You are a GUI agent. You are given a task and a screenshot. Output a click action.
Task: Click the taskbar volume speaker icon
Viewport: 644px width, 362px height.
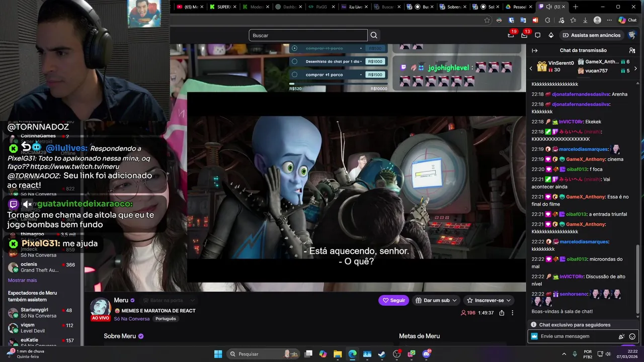[x=608, y=354]
